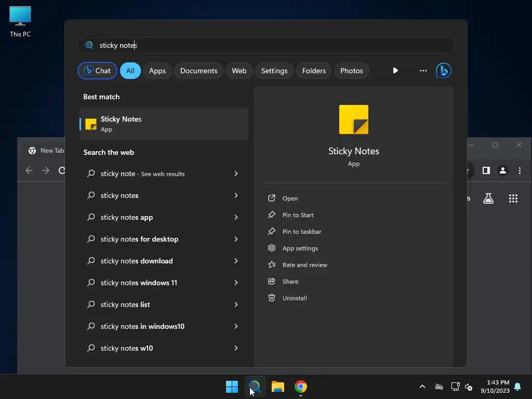This screenshot has height=399, width=532.
Task: Open Bing Chat filter pill
Action: [97, 71]
